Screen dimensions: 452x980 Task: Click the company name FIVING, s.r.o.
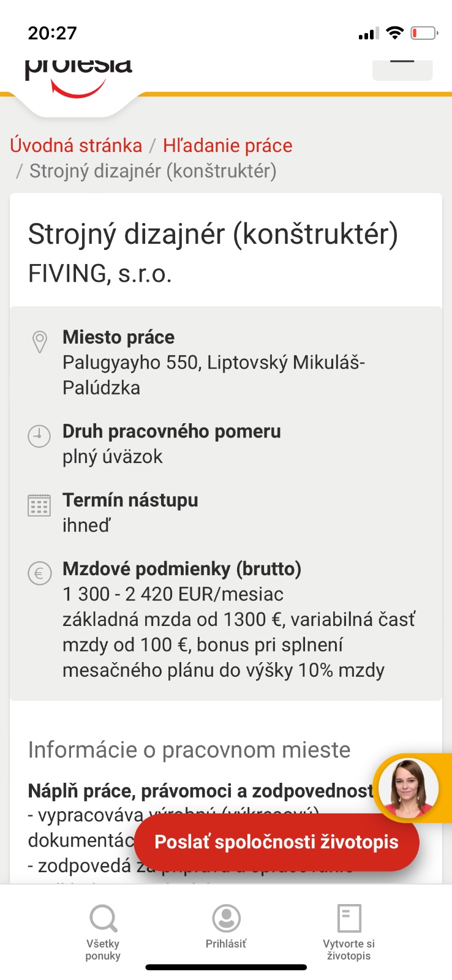pos(100,273)
